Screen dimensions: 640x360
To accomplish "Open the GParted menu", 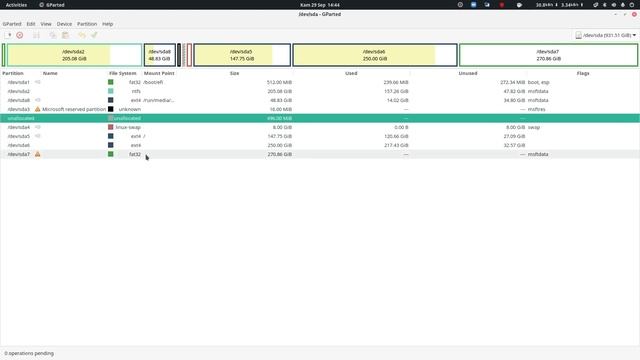I will (12, 24).
